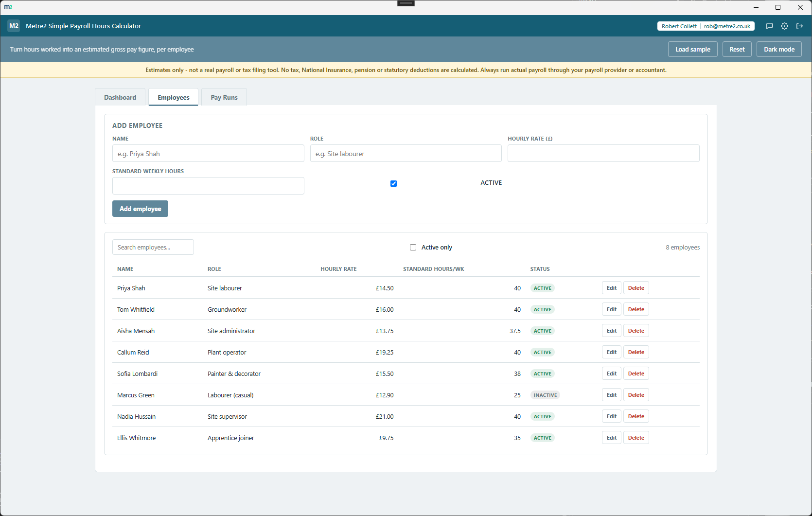Click the Reset button
Image resolution: width=812 pixels, height=516 pixels.
point(737,49)
